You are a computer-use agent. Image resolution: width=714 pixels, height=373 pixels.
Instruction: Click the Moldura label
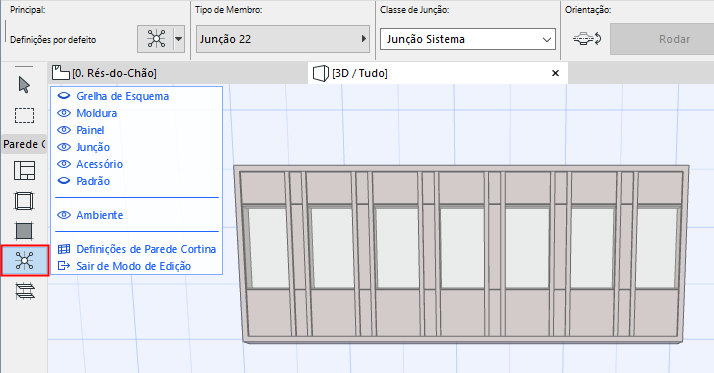[x=97, y=113]
